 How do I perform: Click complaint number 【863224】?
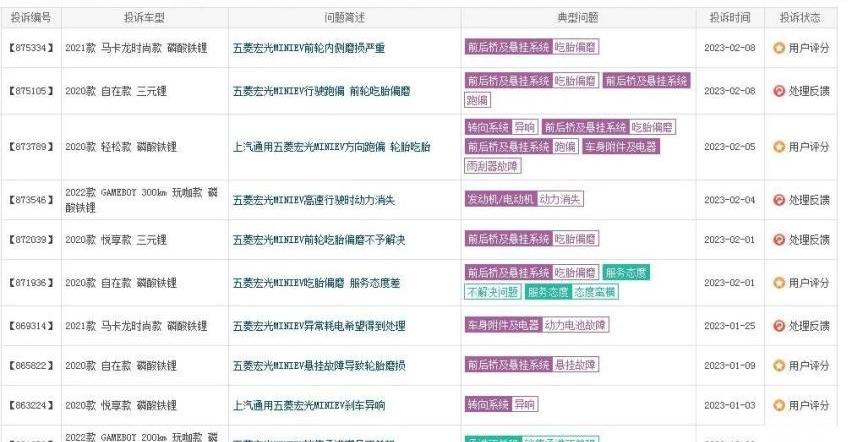pyautogui.click(x=31, y=405)
